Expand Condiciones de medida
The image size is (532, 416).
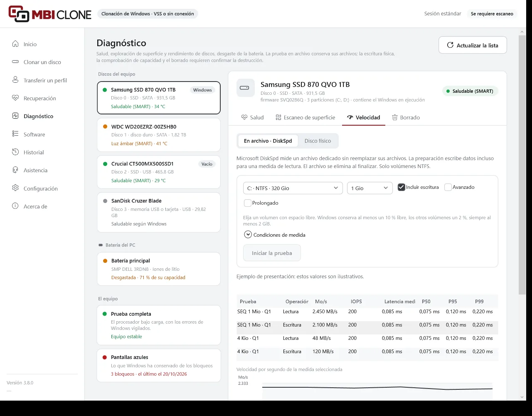275,235
